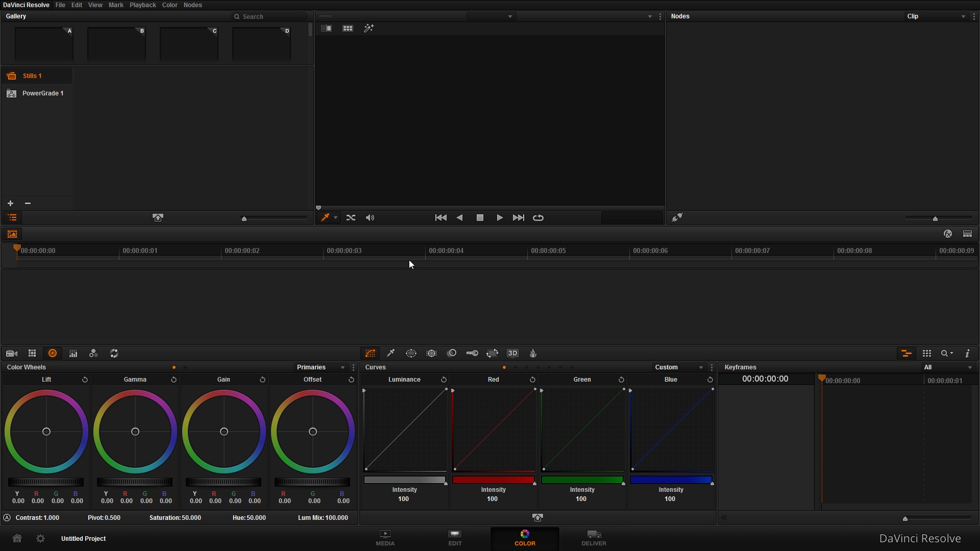Open the Keyframes palette icon

coord(906,354)
